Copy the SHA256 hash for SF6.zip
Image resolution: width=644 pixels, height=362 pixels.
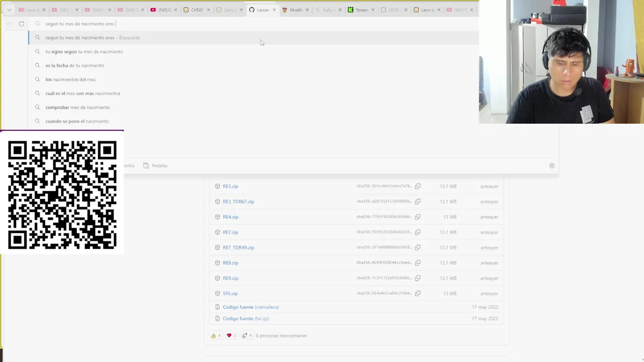coord(418,294)
